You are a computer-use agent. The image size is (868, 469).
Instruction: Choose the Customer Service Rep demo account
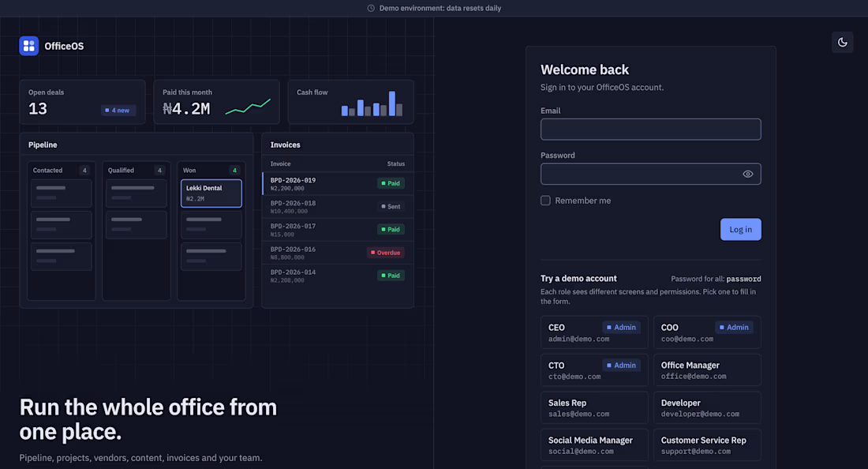click(707, 445)
